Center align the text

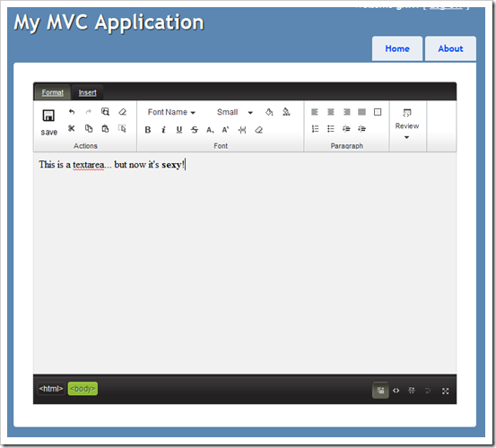331,112
